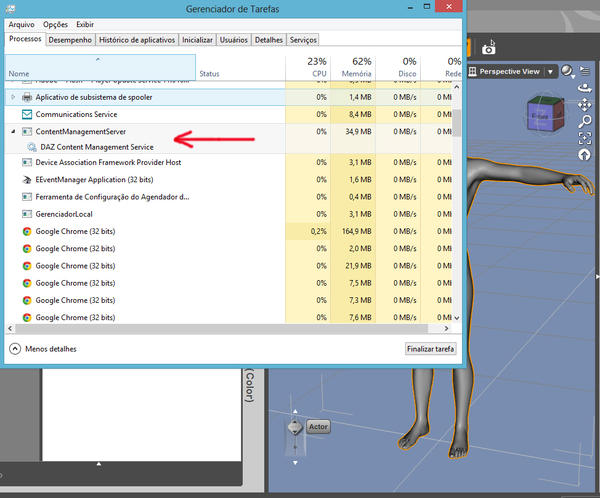Click Device Association Framework host icon
Image resolution: width=600 pixels, height=498 pixels.
[x=27, y=162]
